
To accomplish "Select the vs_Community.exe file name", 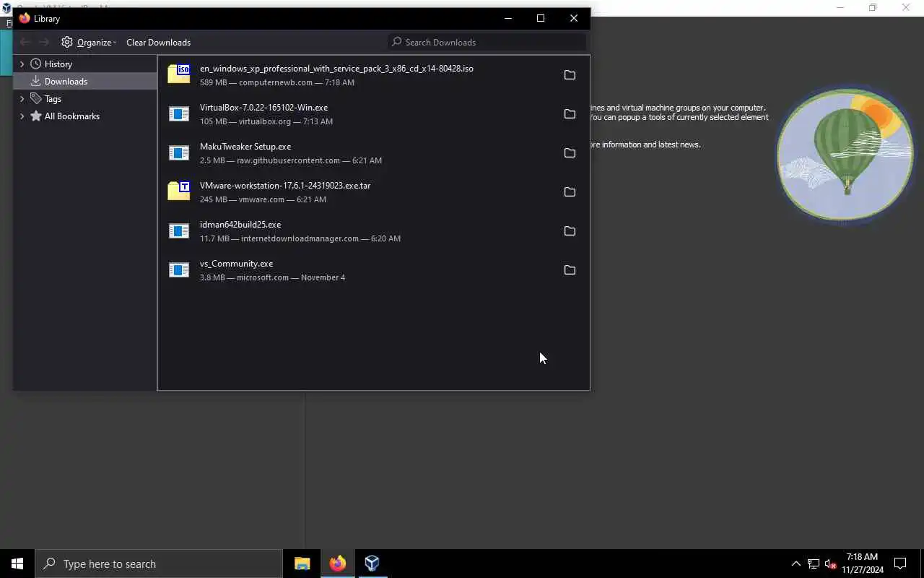I will click(236, 264).
